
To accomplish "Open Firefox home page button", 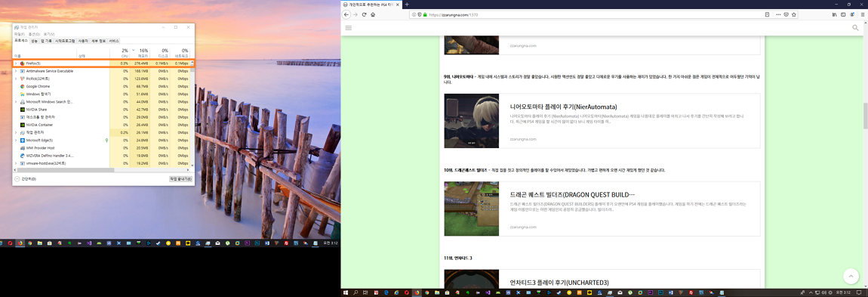I will tap(373, 14).
